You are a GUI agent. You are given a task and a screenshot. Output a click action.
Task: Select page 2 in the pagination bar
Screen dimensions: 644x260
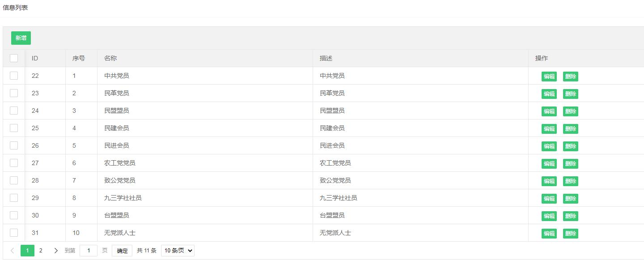[x=41, y=251]
